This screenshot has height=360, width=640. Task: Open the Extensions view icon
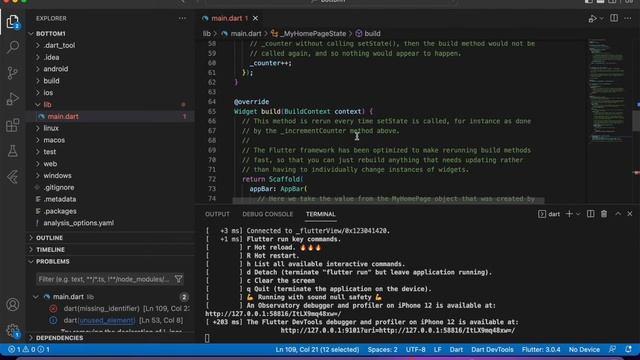(x=13, y=125)
